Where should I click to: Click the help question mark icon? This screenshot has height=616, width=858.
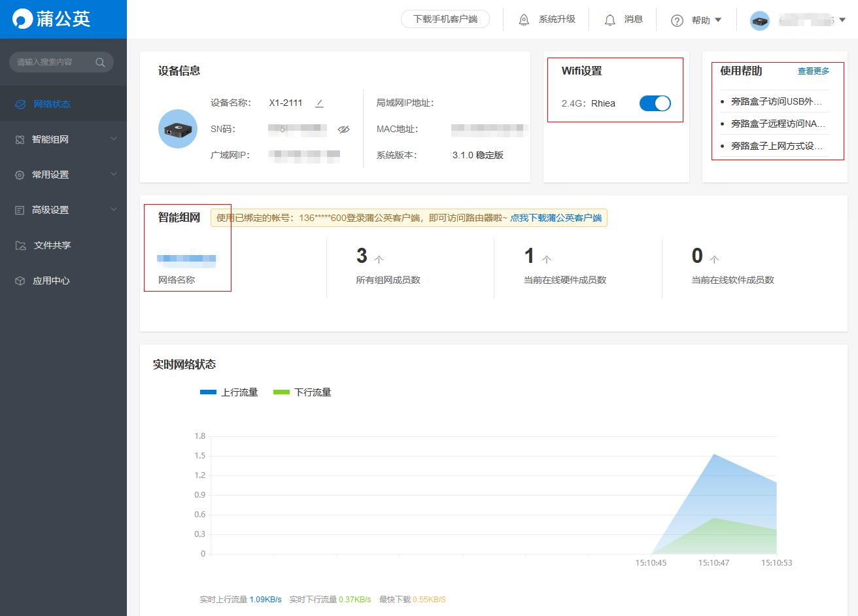click(677, 20)
